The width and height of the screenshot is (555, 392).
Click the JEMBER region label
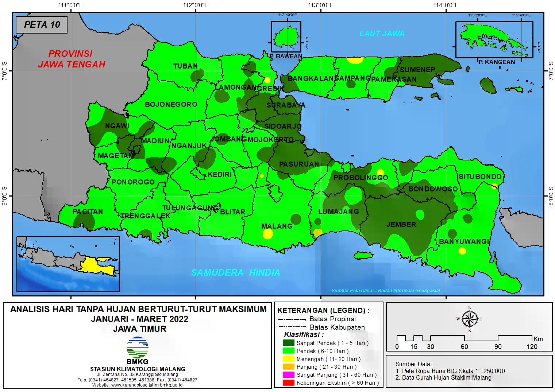coord(401,225)
